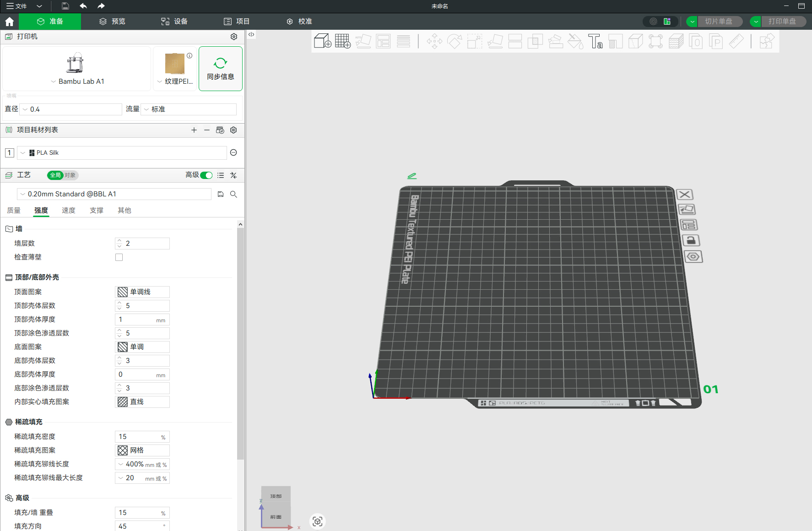Open the 流量 标准 dropdown
812x531 pixels.
(189, 109)
